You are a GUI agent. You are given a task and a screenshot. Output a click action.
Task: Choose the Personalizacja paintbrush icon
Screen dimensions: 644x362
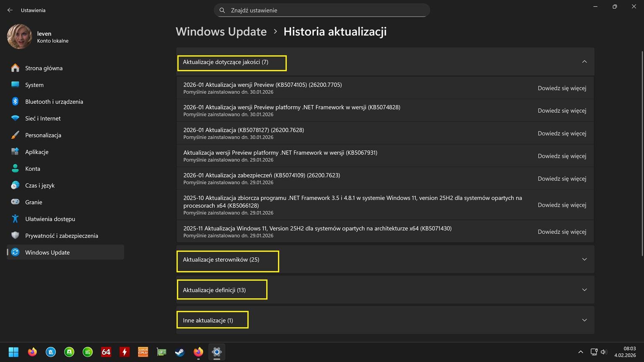tap(15, 135)
